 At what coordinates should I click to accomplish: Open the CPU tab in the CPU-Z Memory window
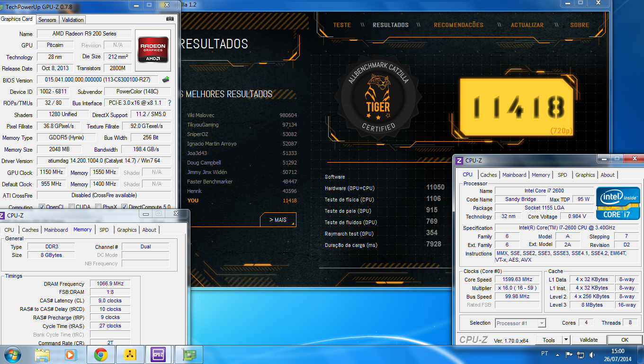[9, 230]
